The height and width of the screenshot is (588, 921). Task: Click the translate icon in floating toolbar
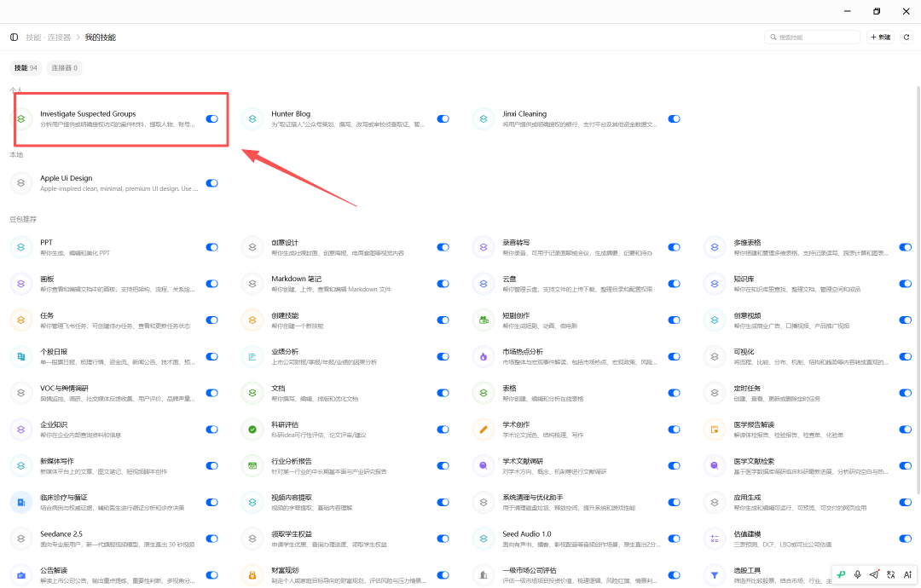(x=890, y=574)
